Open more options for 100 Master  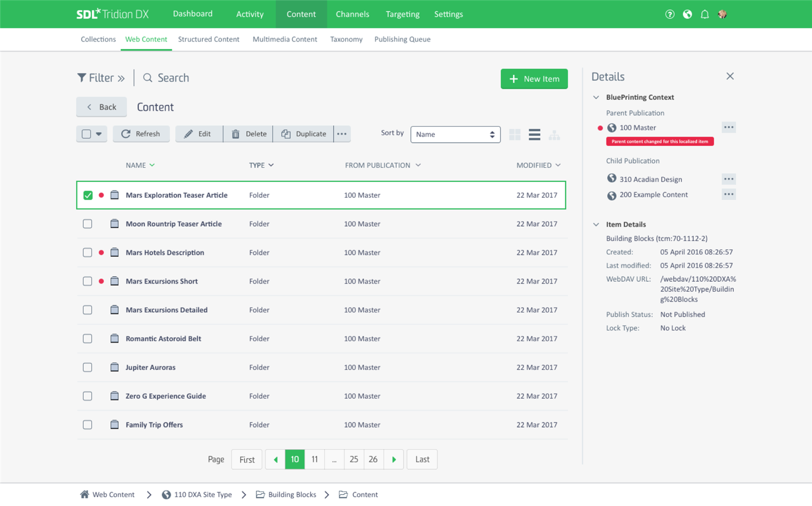click(x=729, y=127)
